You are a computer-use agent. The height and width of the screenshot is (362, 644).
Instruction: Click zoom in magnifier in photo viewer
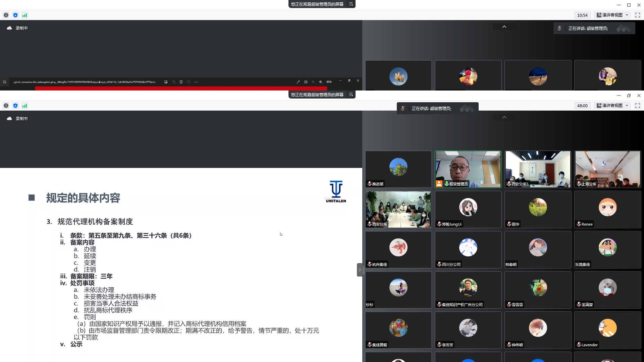(x=321, y=82)
